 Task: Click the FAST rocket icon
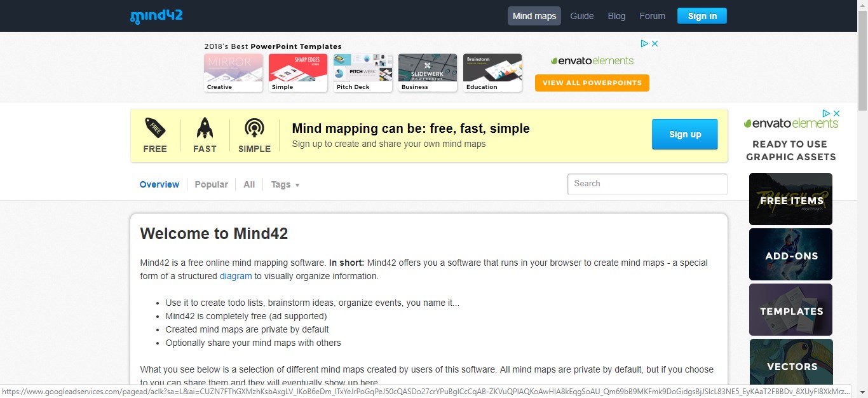tap(205, 128)
